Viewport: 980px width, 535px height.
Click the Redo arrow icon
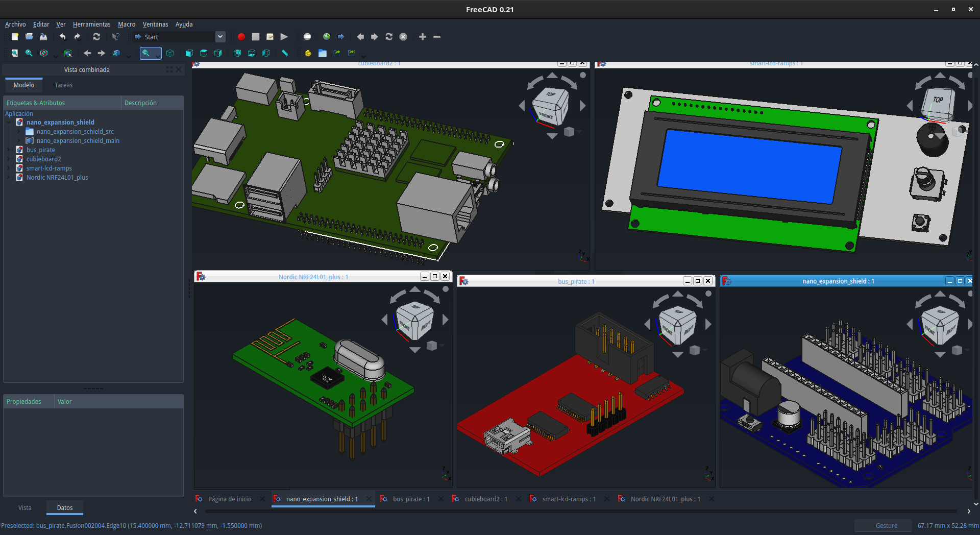[77, 37]
